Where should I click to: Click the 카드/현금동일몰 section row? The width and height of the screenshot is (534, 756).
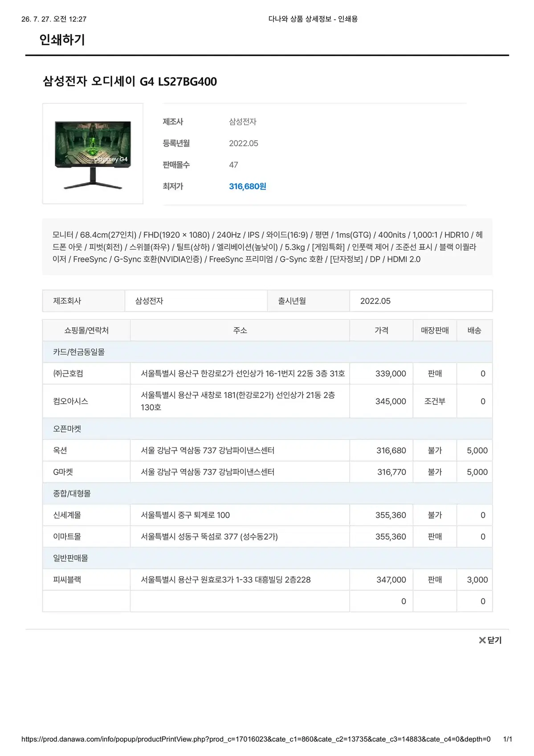(x=267, y=352)
